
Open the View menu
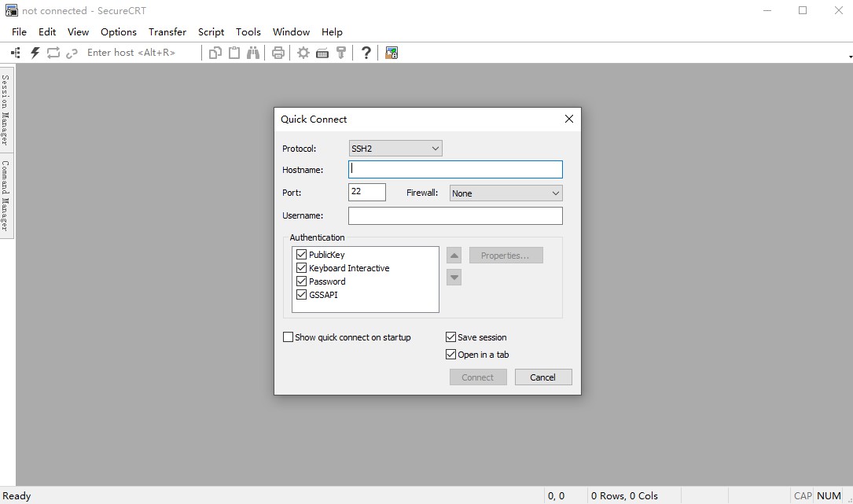point(79,31)
